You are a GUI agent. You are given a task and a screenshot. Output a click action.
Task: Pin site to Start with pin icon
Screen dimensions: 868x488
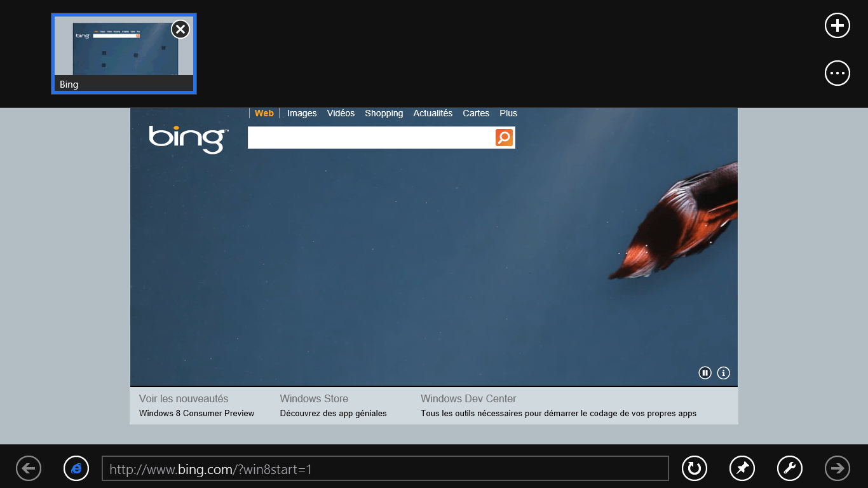pos(742,469)
